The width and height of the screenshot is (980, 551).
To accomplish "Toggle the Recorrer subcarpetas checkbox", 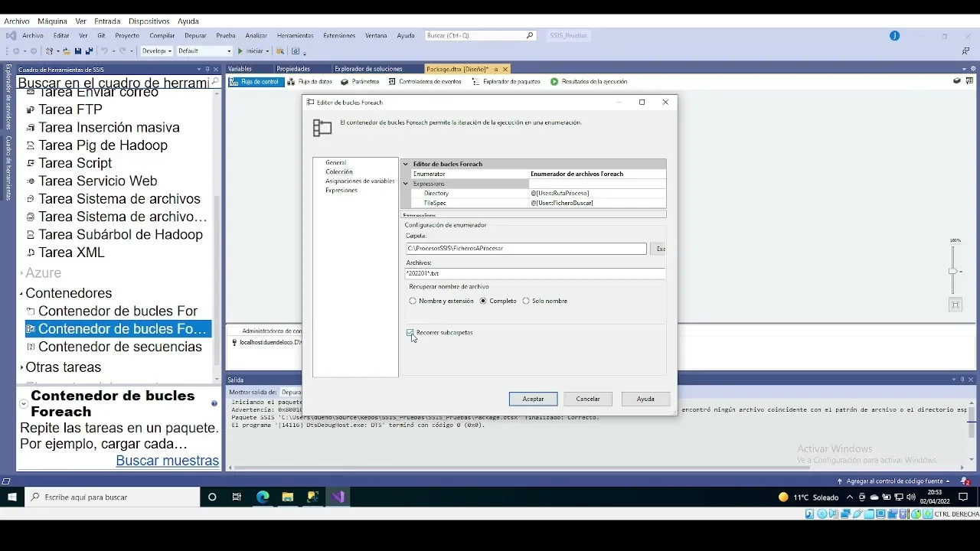I will pyautogui.click(x=410, y=333).
